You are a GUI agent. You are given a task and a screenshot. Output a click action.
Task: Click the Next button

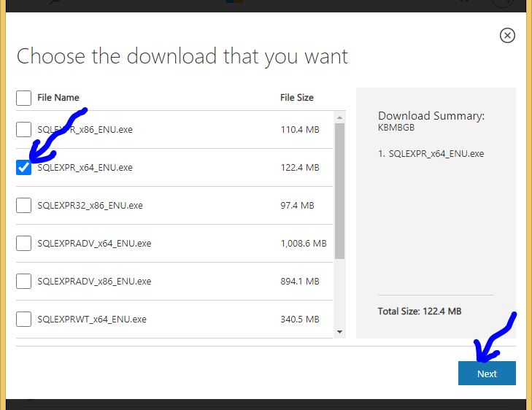click(487, 374)
